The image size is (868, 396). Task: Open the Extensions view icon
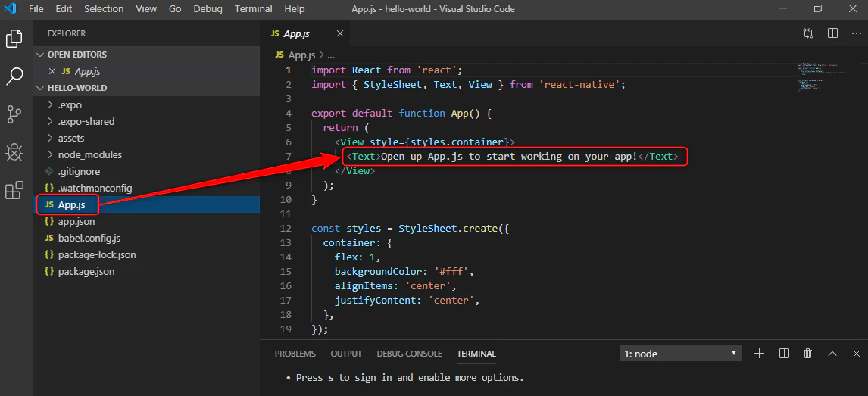pyautogui.click(x=14, y=190)
